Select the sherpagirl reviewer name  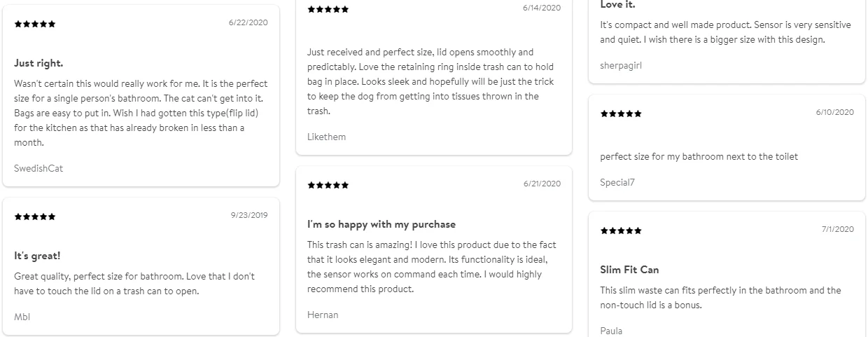pos(621,65)
